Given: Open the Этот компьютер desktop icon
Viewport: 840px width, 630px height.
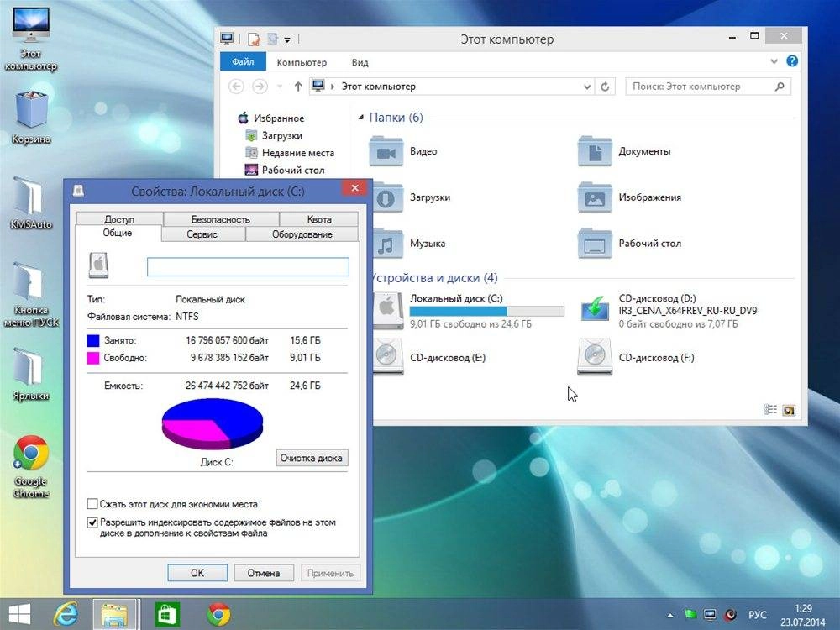Looking at the screenshot, I should point(31,39).
